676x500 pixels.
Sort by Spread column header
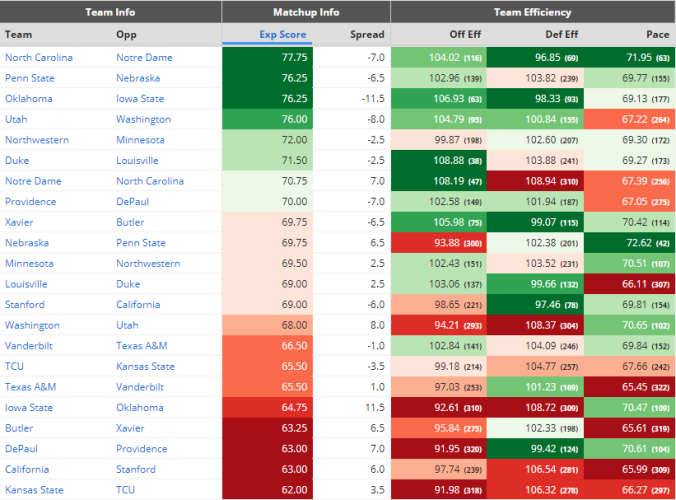[367, 34]
